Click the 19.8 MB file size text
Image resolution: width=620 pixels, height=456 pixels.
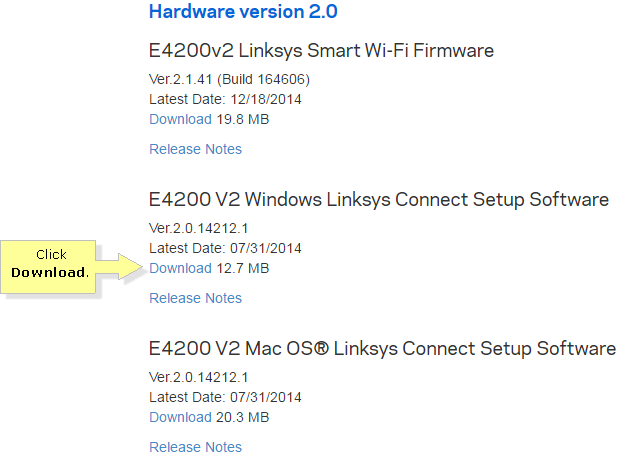(243, 119)
